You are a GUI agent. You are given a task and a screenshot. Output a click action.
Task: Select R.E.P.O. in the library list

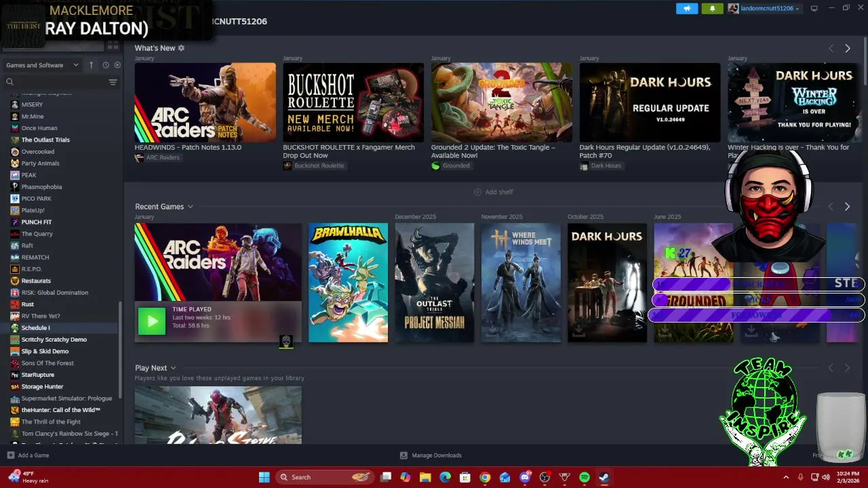[x=31, y=269]
